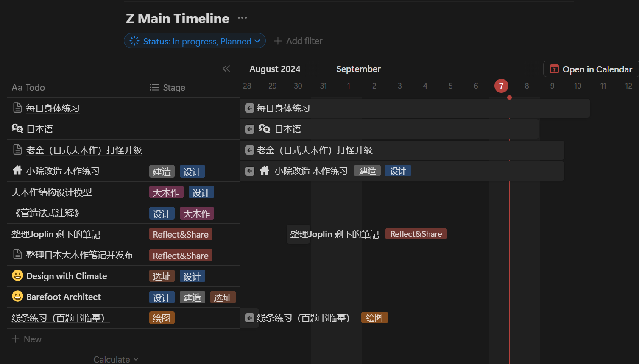Click the Todo column header
The image size is (639, 364).
coord(28,88)
